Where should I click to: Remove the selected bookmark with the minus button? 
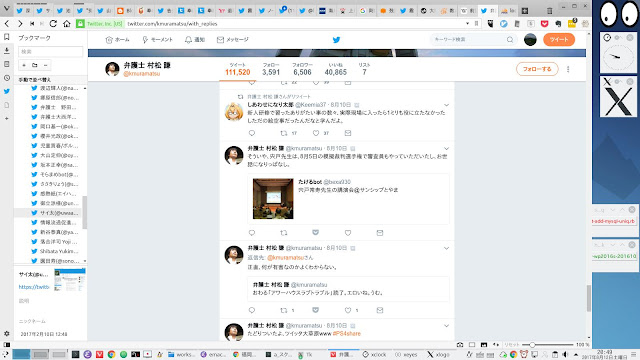point(45,65)
